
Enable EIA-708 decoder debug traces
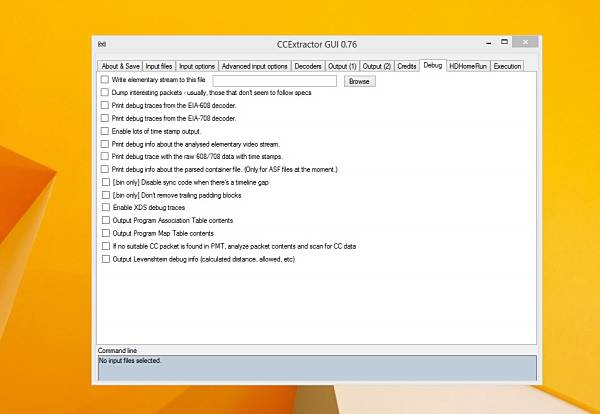(x=105, y=118)
